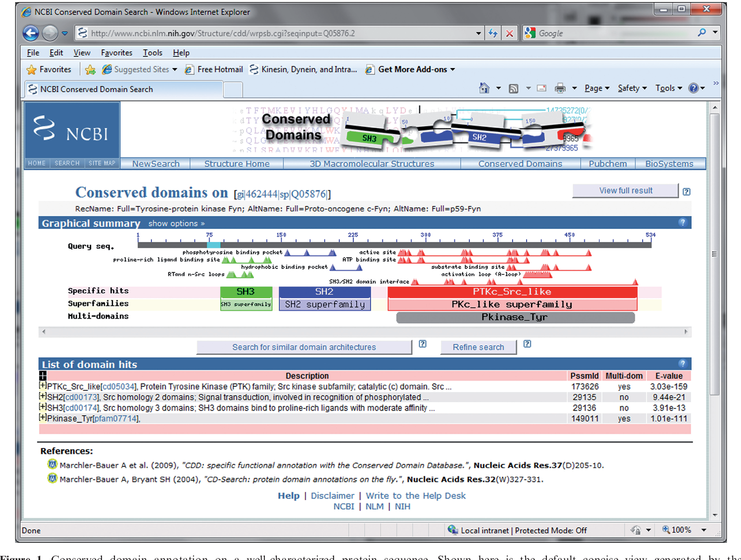The width and height of the screenshot is (741, 560).
Task: Open 3D Macromolecular Structures link
Action: [x=372, y=163]
